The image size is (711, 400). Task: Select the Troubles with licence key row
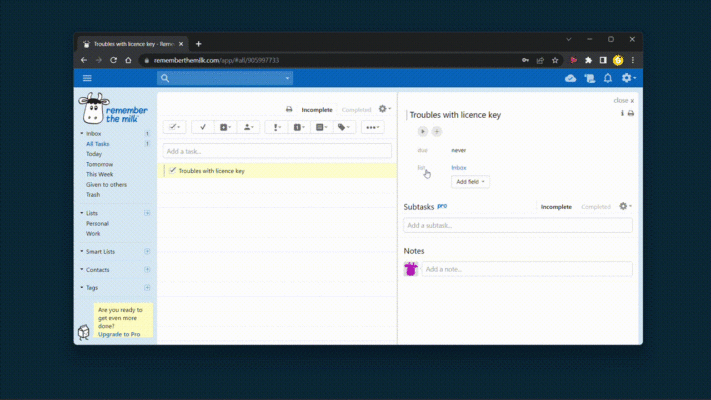(277, 171)
